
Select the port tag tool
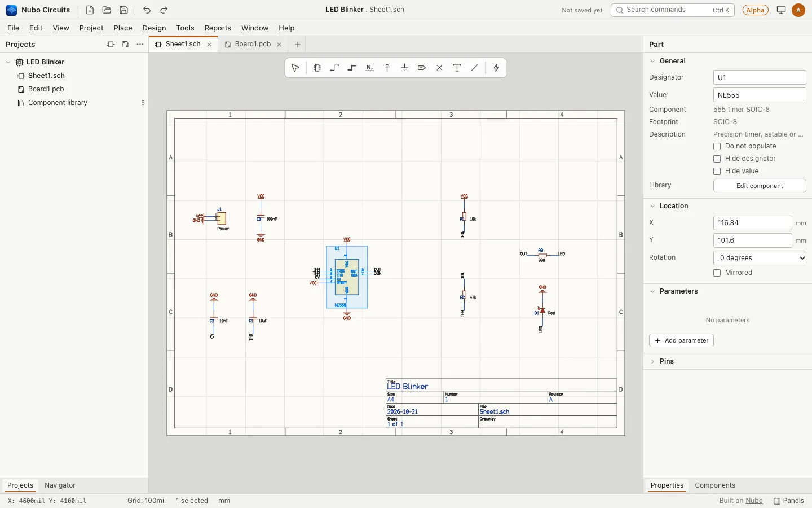pyautogui.click(x=422, y=68)
